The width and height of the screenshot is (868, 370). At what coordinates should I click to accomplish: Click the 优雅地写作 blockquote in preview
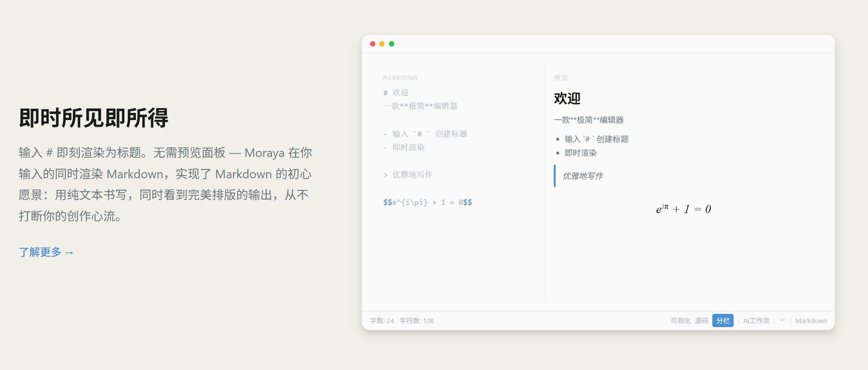click(x=583, y=176)
